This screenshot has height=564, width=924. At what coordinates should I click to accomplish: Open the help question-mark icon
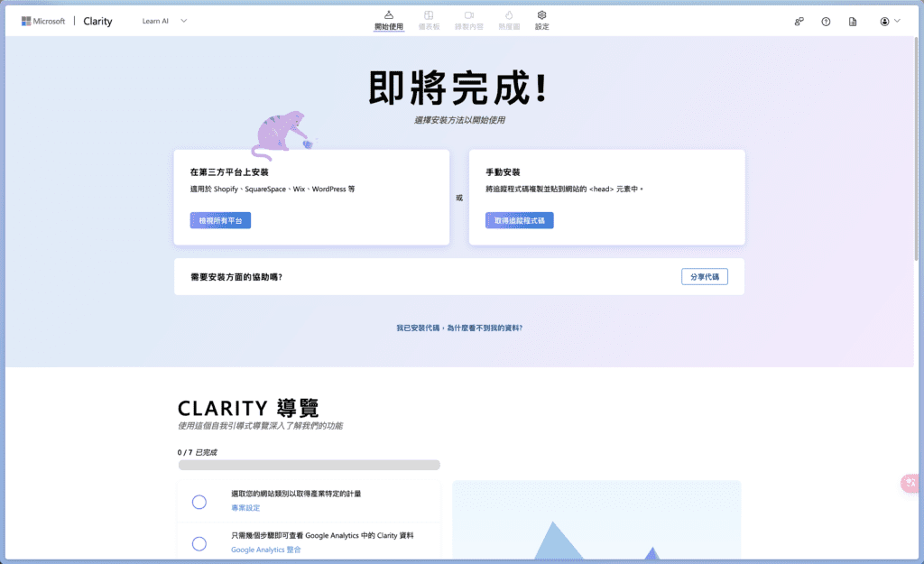826,22
